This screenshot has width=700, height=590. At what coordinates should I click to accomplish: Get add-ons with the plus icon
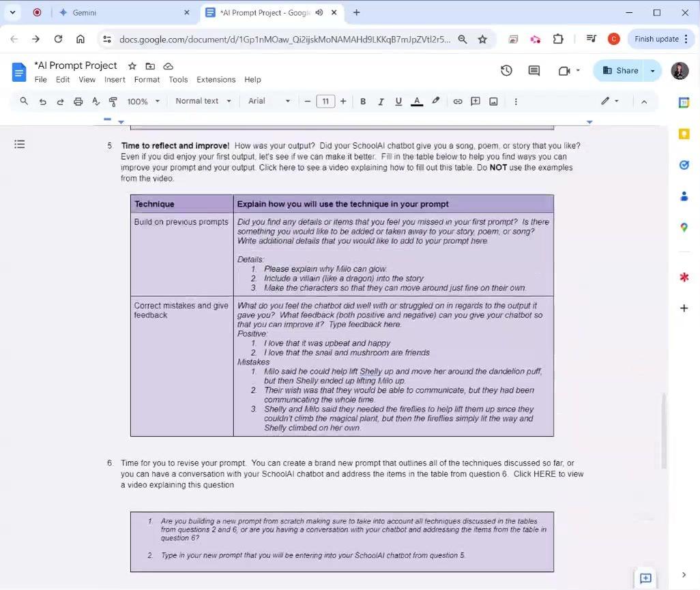(684, 308)
